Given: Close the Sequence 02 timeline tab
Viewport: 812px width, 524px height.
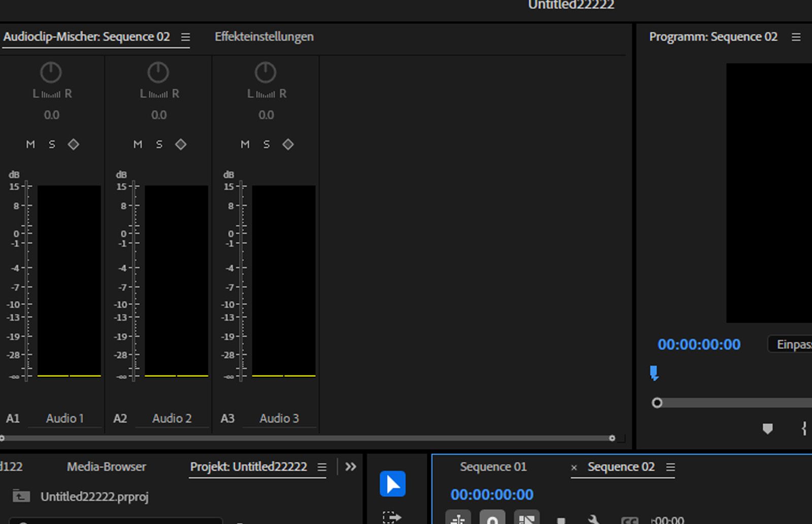Looking at the screenshot, I should pos(574,467).
